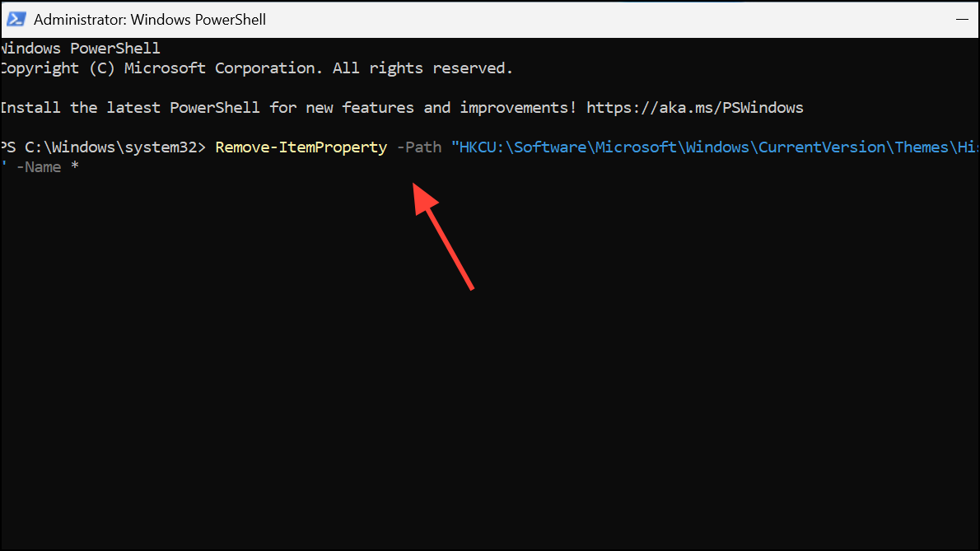
Task: Click the Administrator: Windows PowerShell window title
Action: pyautogui.click(x=150, y=20)
